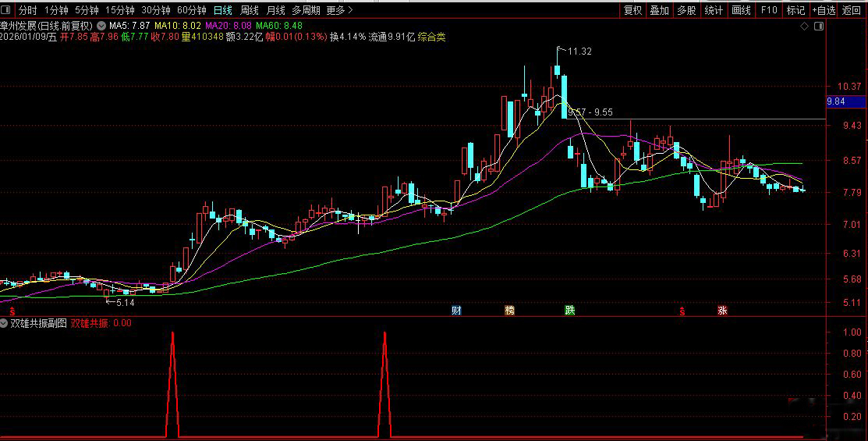Click the 2026/01/09/五 date label
This screenshot has height=441, width=868.
(29, 37)
